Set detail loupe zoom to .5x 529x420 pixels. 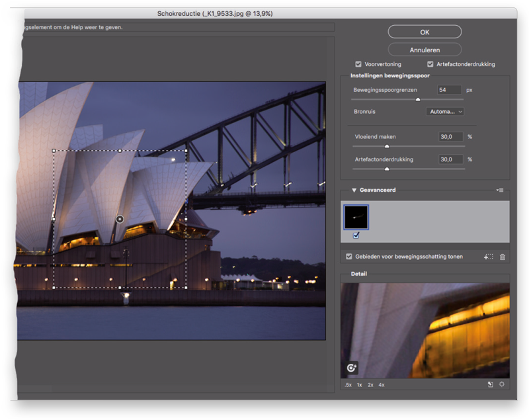click(x=348, y=385)
